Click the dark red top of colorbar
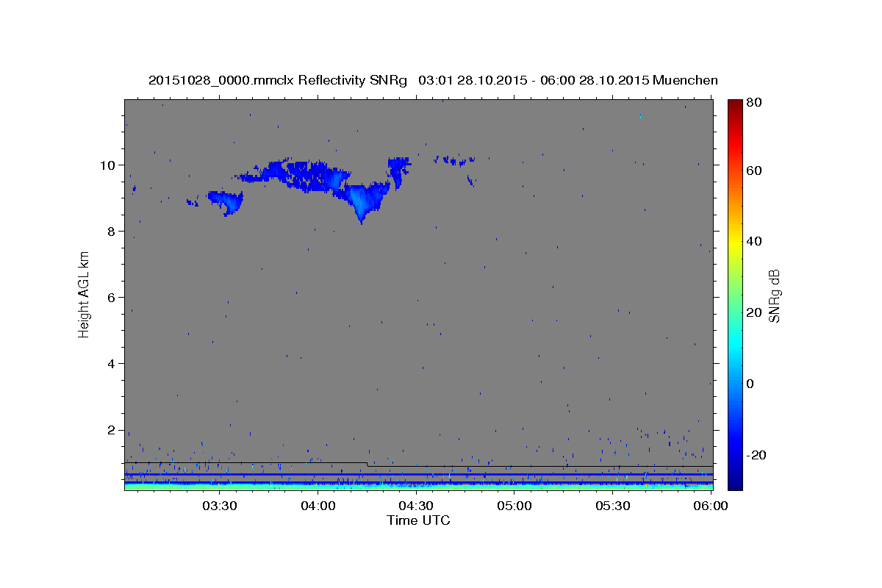This screenshot has width=882, height=588. (x=735, y=107)
